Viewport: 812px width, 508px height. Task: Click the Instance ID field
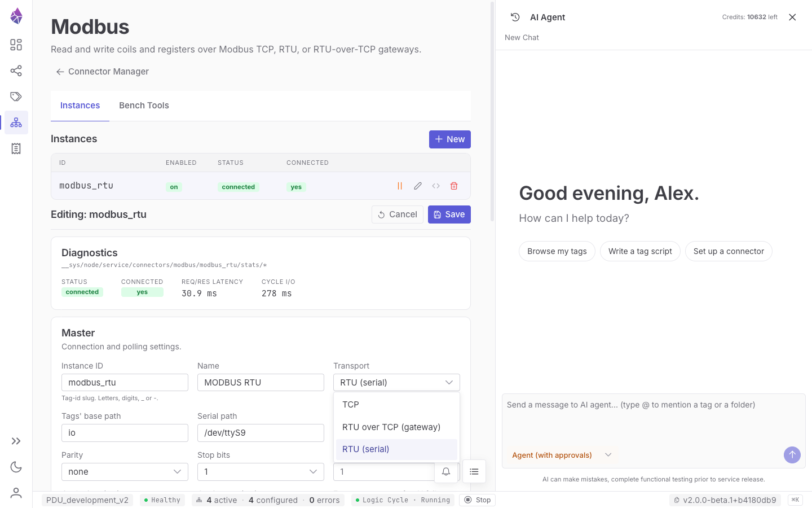125,382
